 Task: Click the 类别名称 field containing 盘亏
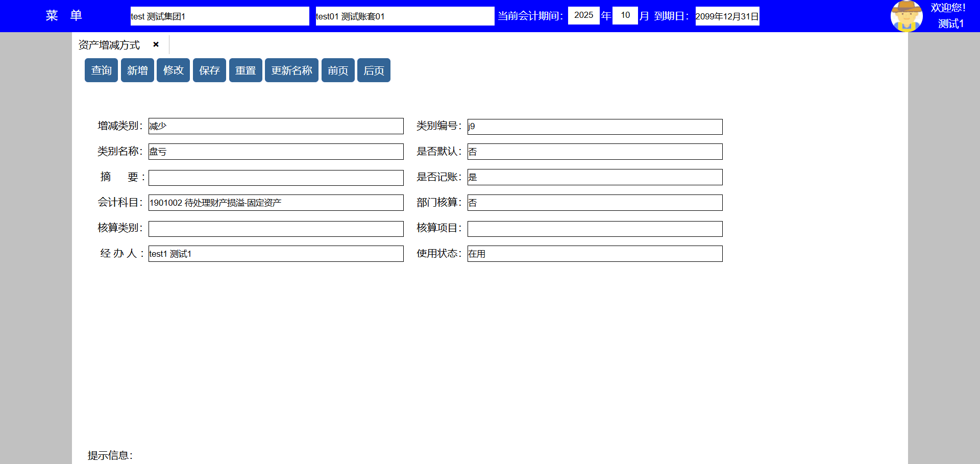276,152
